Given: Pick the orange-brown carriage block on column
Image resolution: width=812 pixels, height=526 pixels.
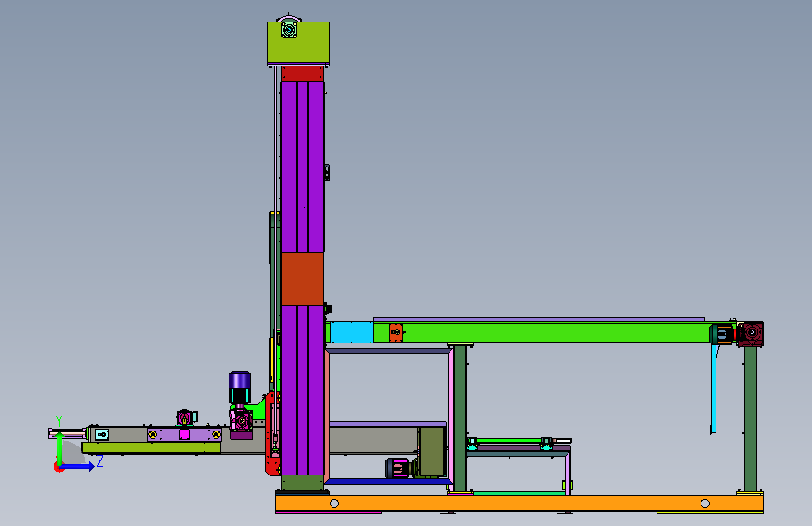Looking at the screenshot, I should pyautogui.click(x=303, y=279).
